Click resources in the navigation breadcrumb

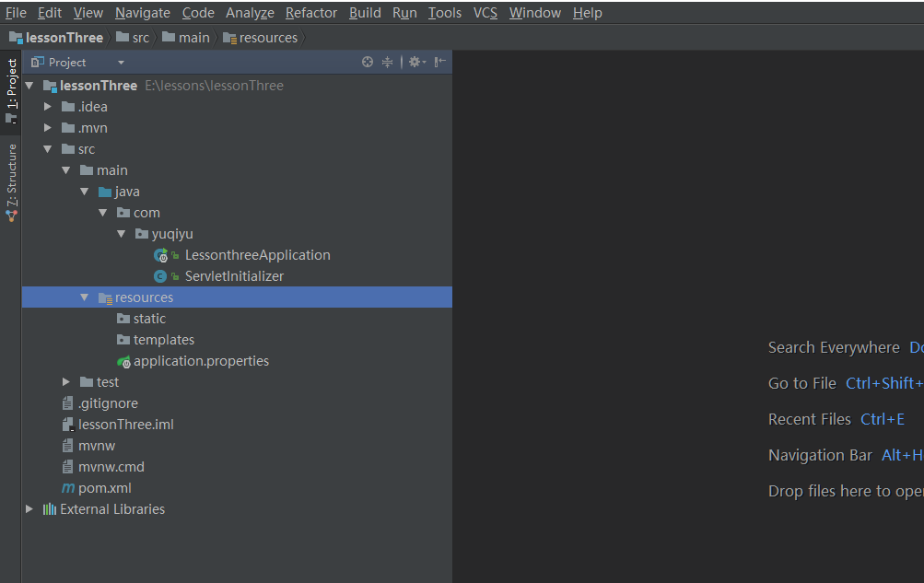pos(261,38)
